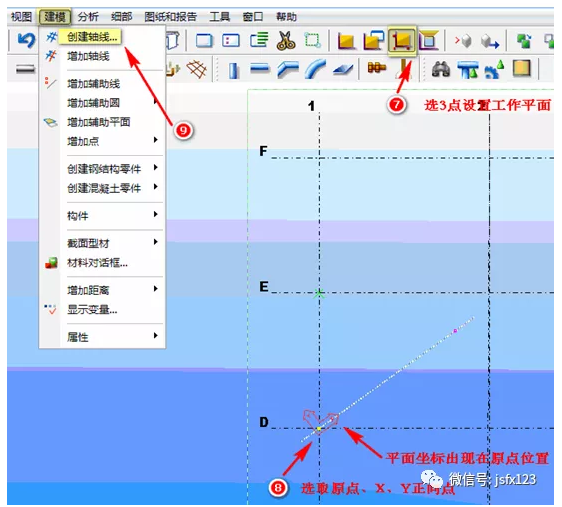
Task: Pick the work area dashed-square icon
Action: (313, 40)
